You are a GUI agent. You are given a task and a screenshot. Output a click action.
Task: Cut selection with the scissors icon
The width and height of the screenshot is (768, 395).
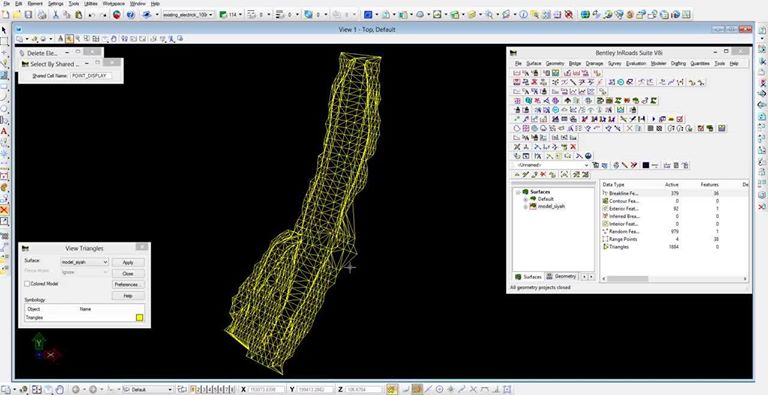(55, 15)
